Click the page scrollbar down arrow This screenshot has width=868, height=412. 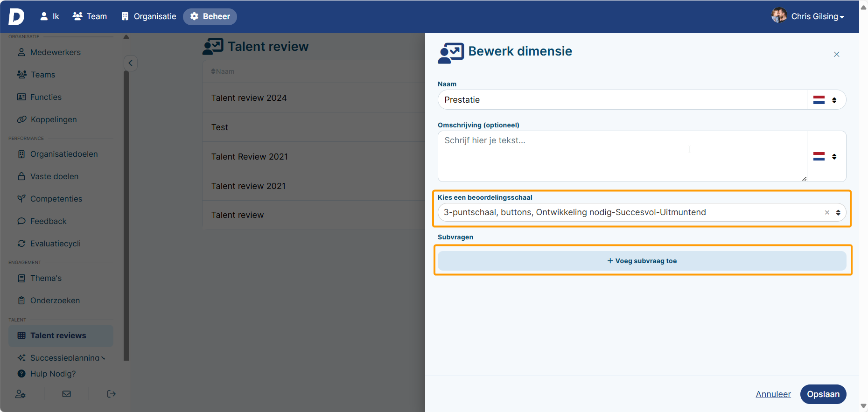click(x=863, y=406)
